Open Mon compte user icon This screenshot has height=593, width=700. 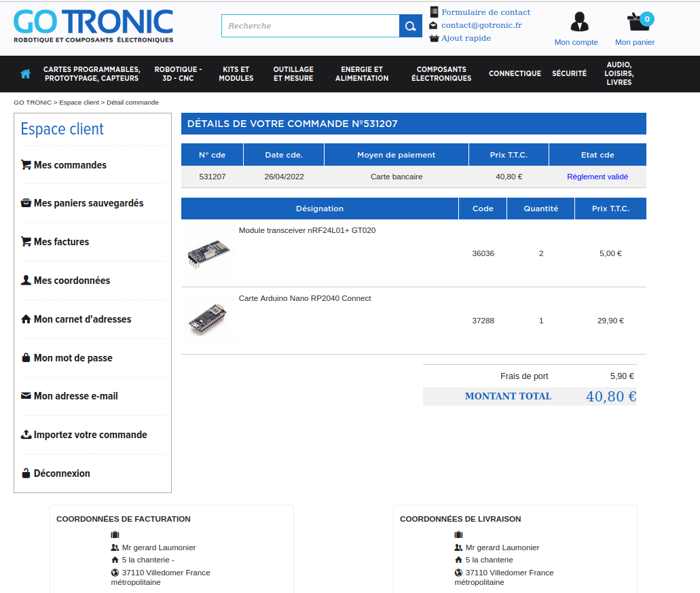(578, 22)
